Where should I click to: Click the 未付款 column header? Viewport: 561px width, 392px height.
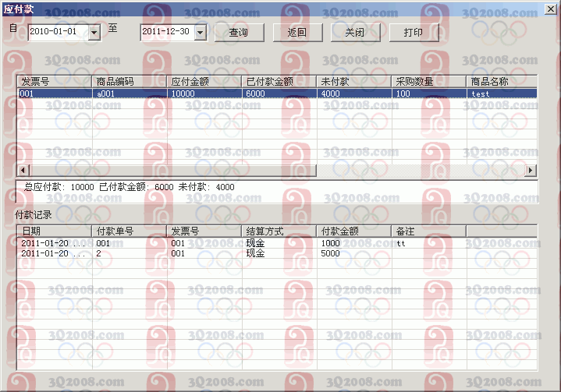[354, 82]
